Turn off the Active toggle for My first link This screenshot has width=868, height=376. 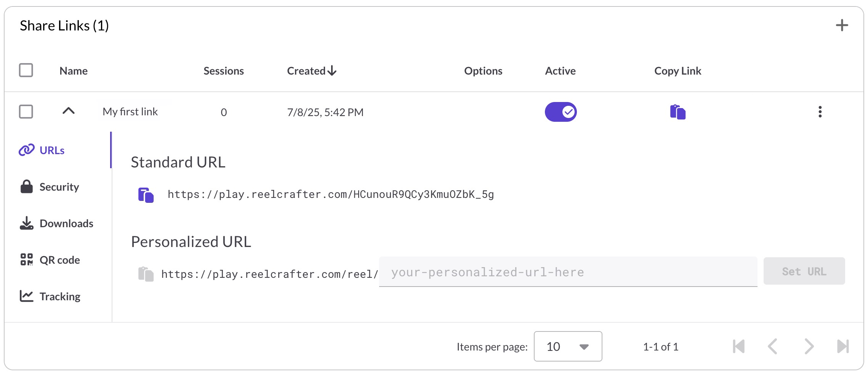coord(561,112)
